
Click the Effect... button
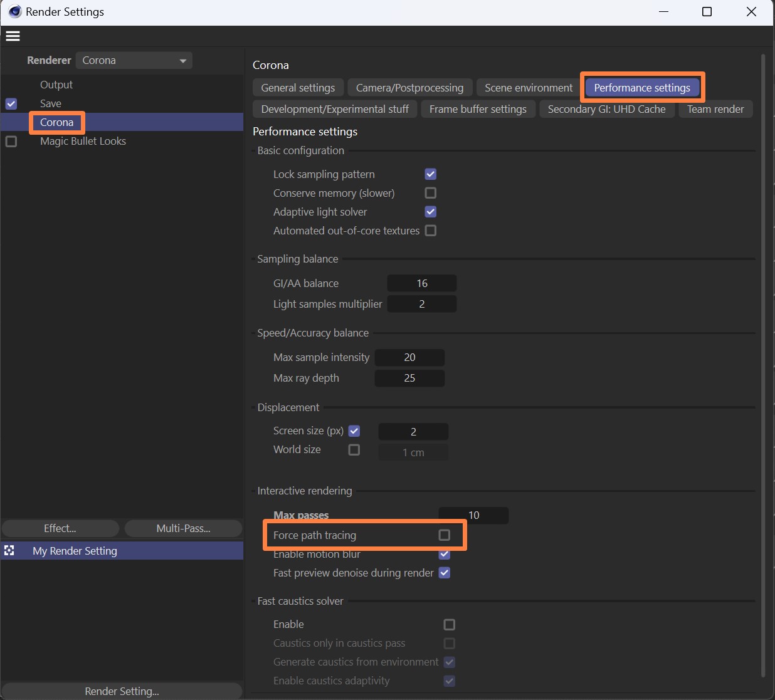60,528
